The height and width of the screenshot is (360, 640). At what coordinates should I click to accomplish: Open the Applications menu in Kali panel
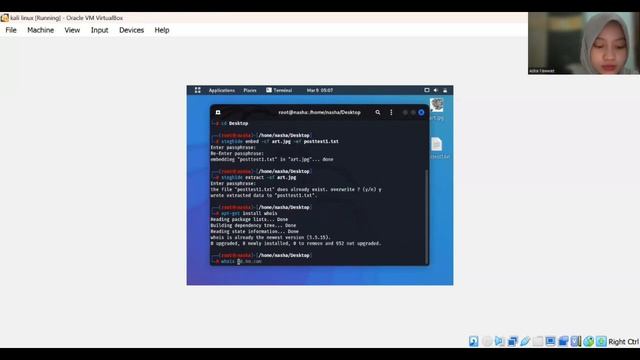point(222,90)
